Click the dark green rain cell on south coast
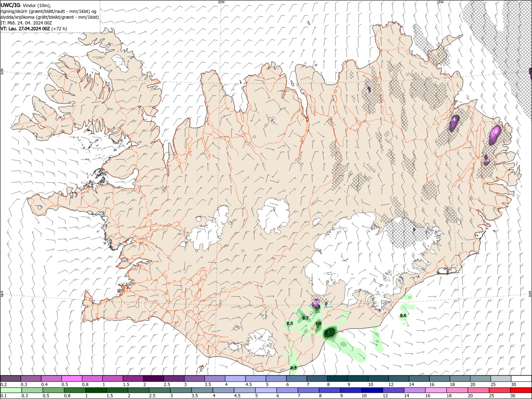Image resolution: width=532 pixels, height=399 pixels. coord(329,332)
